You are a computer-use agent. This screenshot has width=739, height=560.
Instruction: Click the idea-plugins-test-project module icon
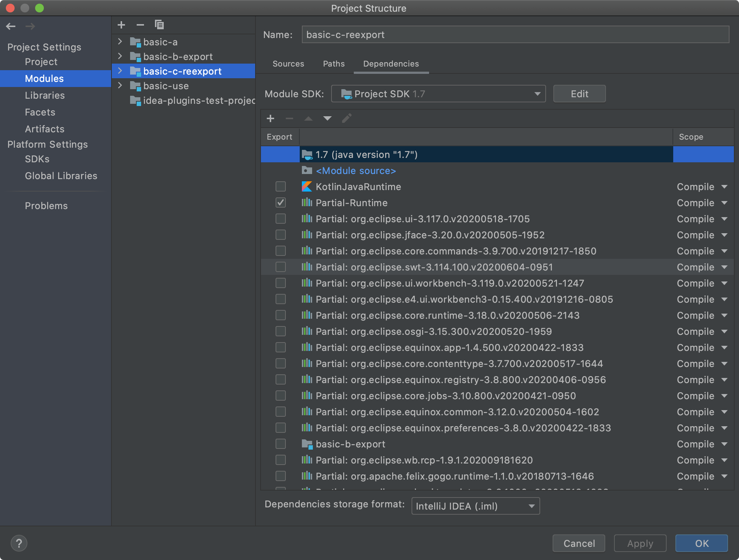[136, 101]
